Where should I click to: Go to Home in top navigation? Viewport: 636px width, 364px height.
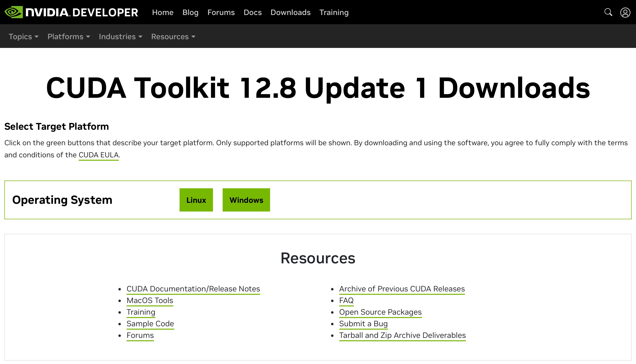[163, 12]
